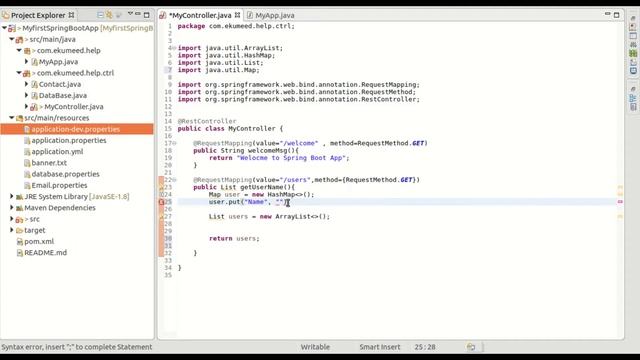The height and width of the screenshot is (360, 640).
Task: Expand the Maven Dependencies node
Action: [12, 208]
